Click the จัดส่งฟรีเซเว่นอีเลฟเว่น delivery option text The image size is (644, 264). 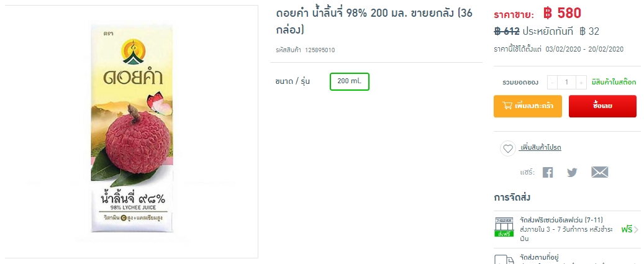(x=561, y=219)
